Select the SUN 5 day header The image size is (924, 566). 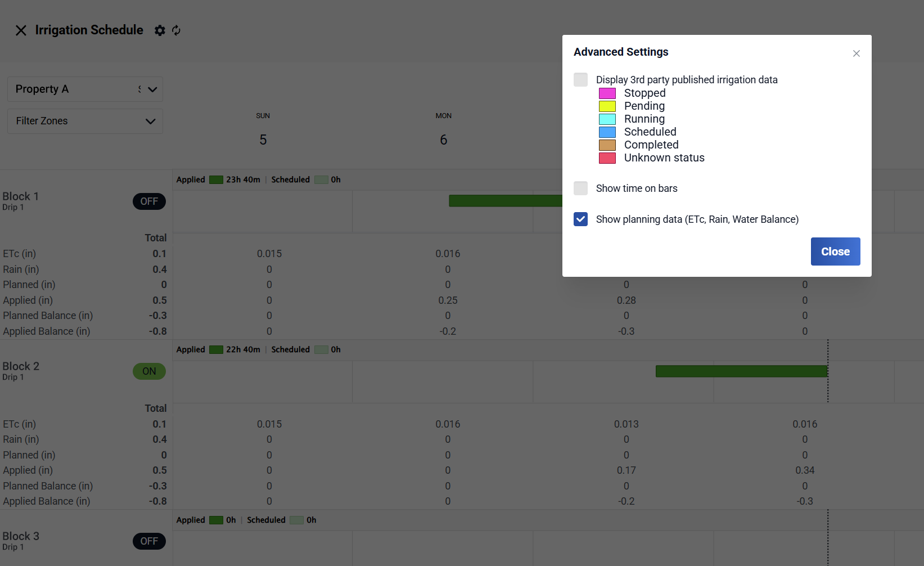click(263, 129)
